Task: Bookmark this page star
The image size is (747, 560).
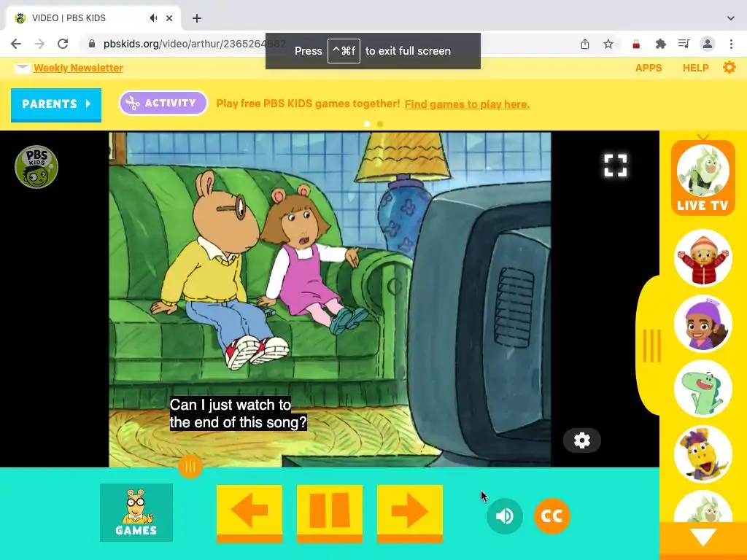Action: 608,44
